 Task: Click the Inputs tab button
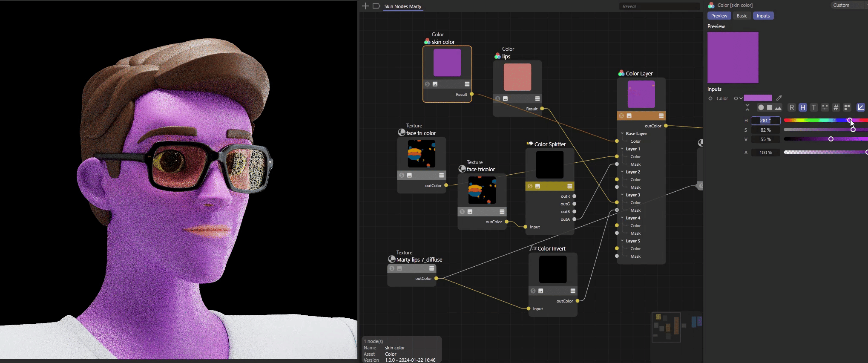pyautogui.click(x=763, y=16)
